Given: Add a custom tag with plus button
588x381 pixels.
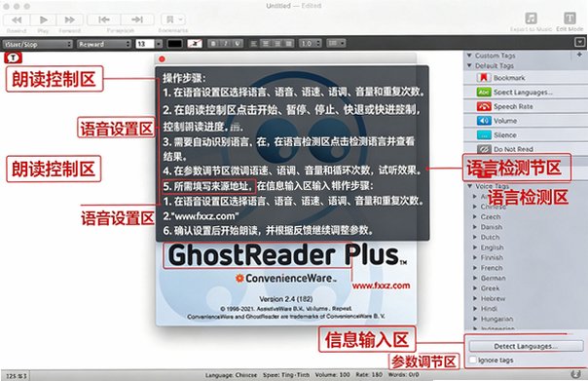Looking at the screenshot, I should (579, 55).
